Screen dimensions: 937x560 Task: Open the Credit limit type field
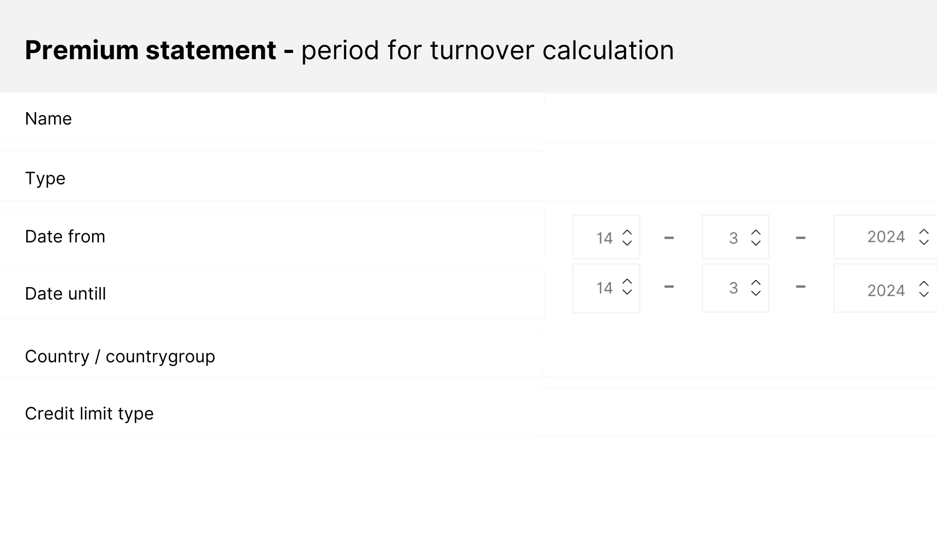(x=740, y=413)
